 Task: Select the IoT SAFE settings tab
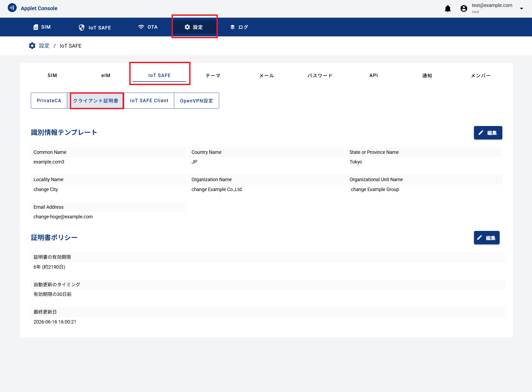click(159, 75)
